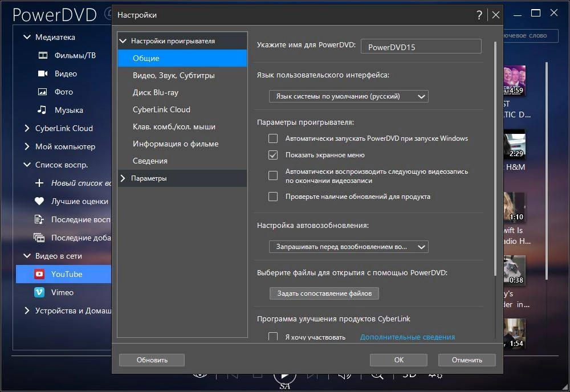The width and height of the screenshot is (570, 392).
Task: Click the keyword search field in main window
Action: pos(531,35)
